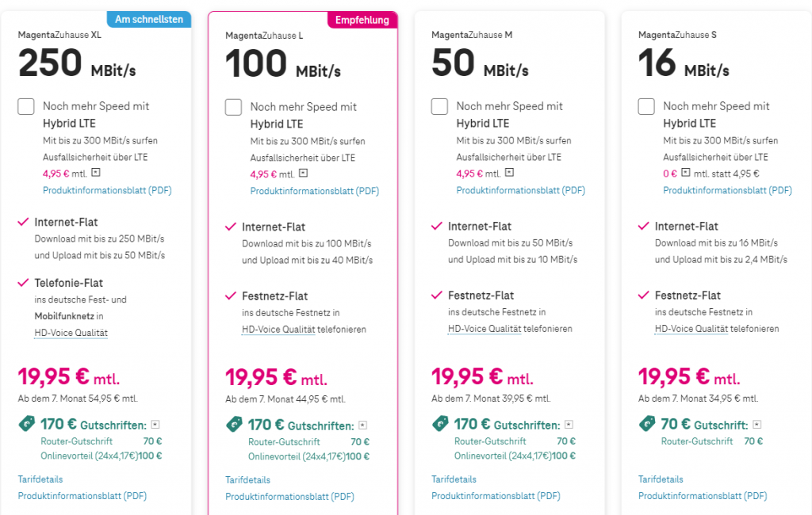Open Gutschrift info icon for MagentaZuhause S
The width and height of the screenshot is (812, 515).
click(x=756, y=425)
